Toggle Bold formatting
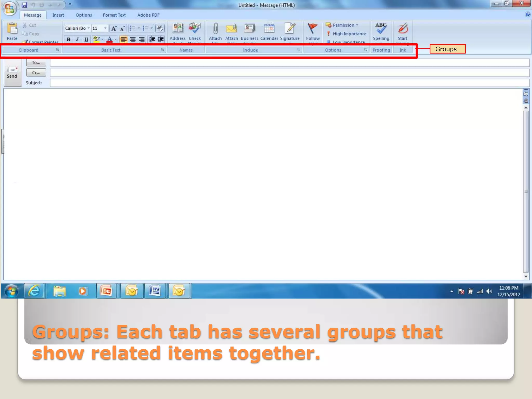532x399 pixels. tap(68, 39)
